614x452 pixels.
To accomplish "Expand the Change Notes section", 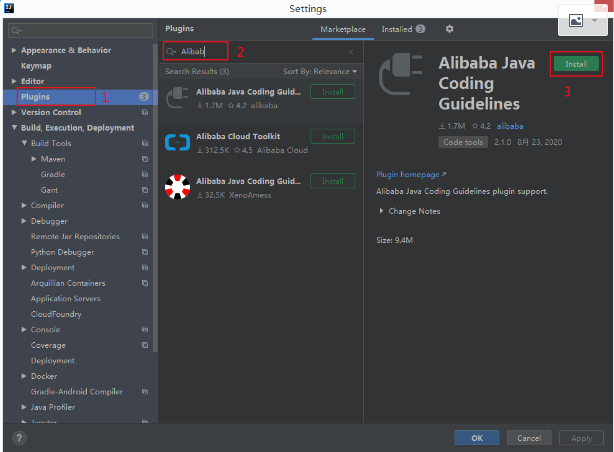I will click(x=381, y=211).
